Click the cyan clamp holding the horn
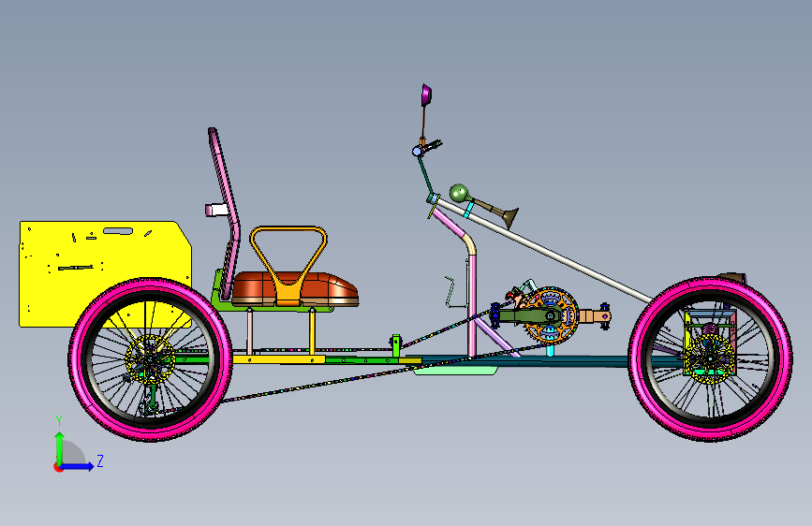 pos(468,210)
